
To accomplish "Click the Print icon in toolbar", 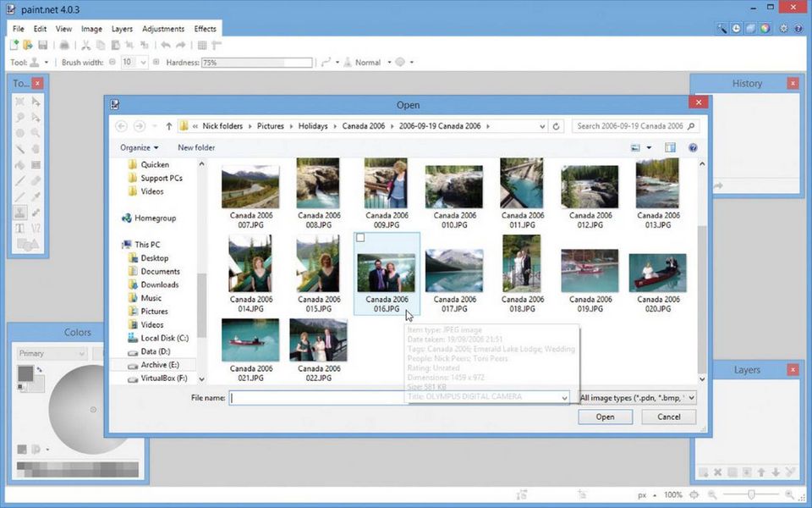I will click(64, 45).
